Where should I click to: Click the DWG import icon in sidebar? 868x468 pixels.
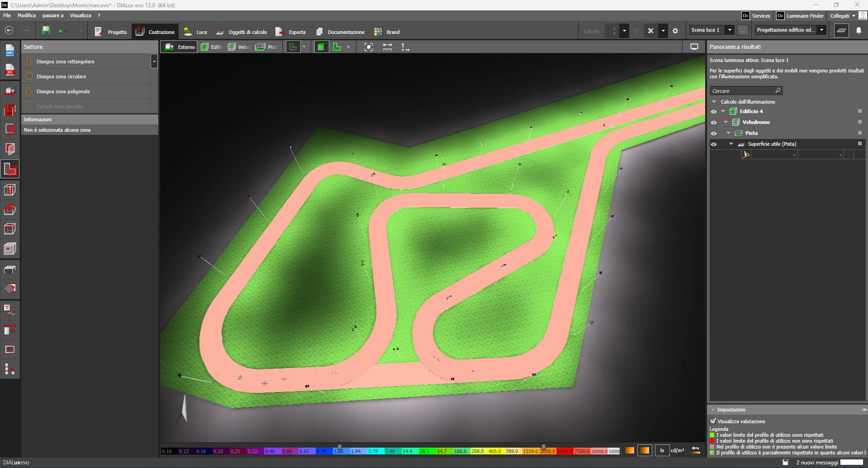pyautogui.click(x=10, y=50)
